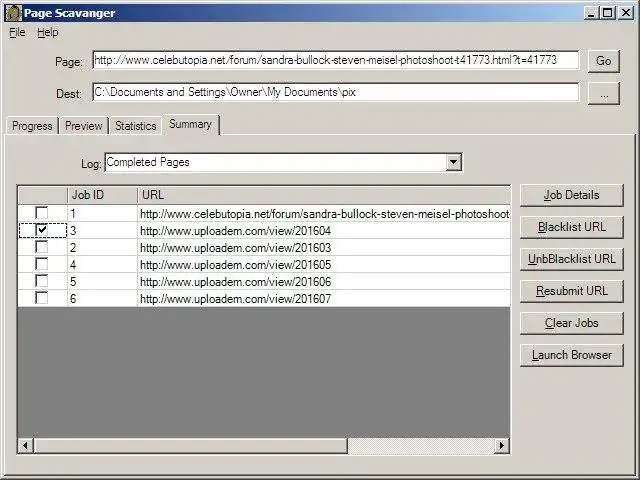Open the File menu

coord(17,32)
